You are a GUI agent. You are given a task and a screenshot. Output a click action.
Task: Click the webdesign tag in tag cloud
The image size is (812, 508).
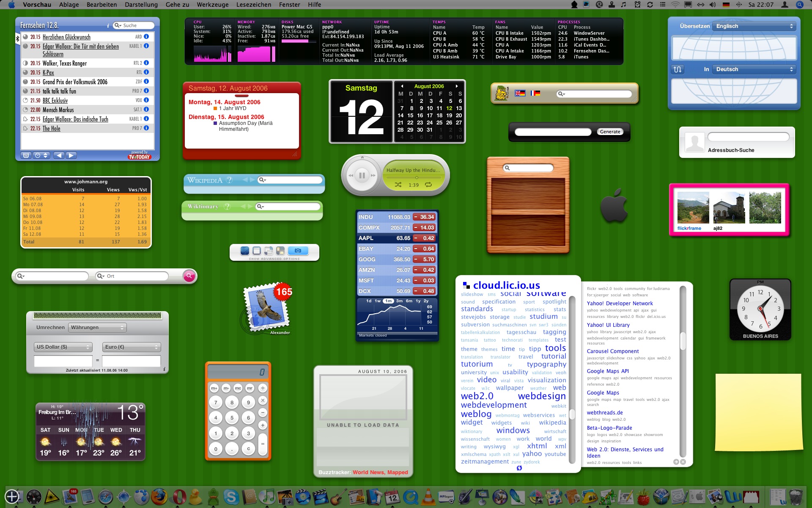pyautogui.click(x=542, y=396)
